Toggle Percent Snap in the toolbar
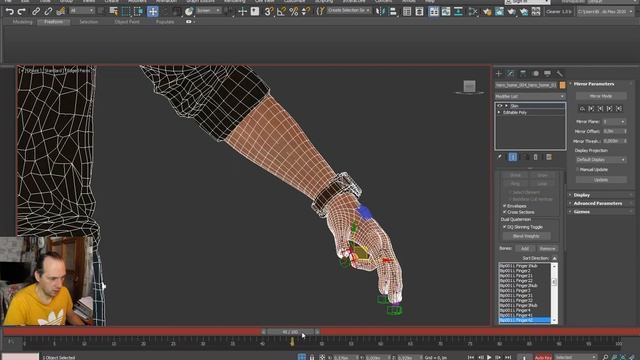 pyautogui.click(x=293, y=11)
